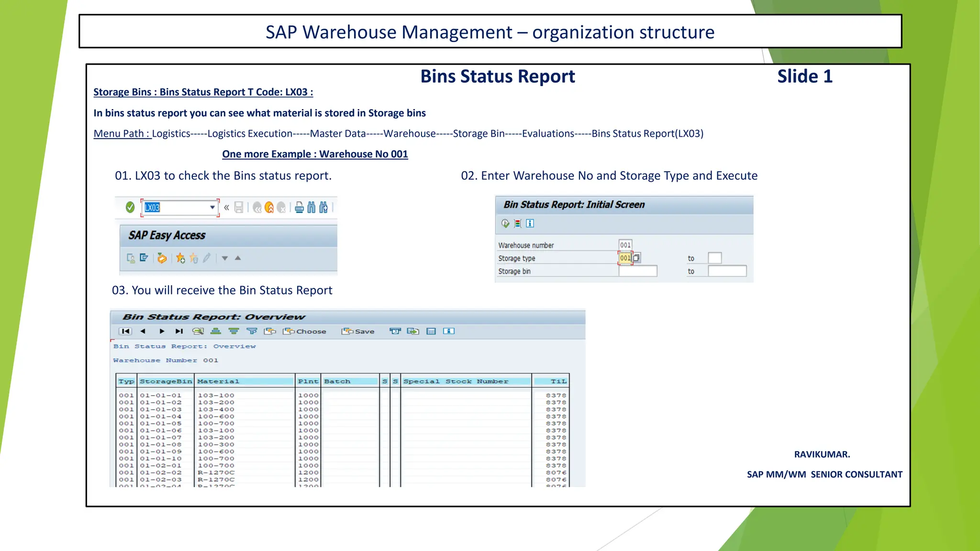This screenshot has height=551, width=980.
Task: Click the Storage bin 'from' field
Action: point(638,271)
